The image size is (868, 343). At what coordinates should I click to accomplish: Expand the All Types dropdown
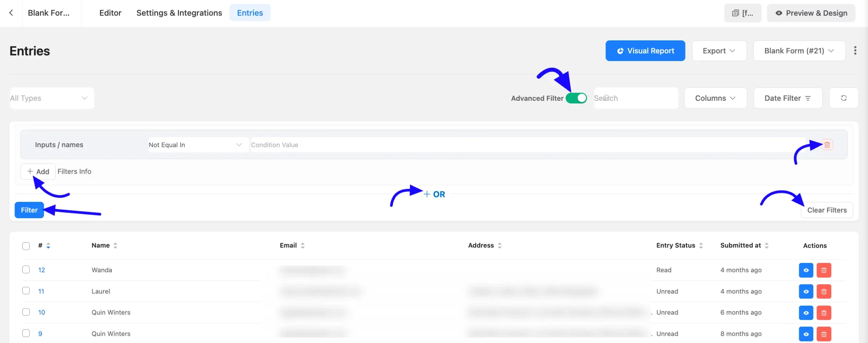click(x=52, y=98)
